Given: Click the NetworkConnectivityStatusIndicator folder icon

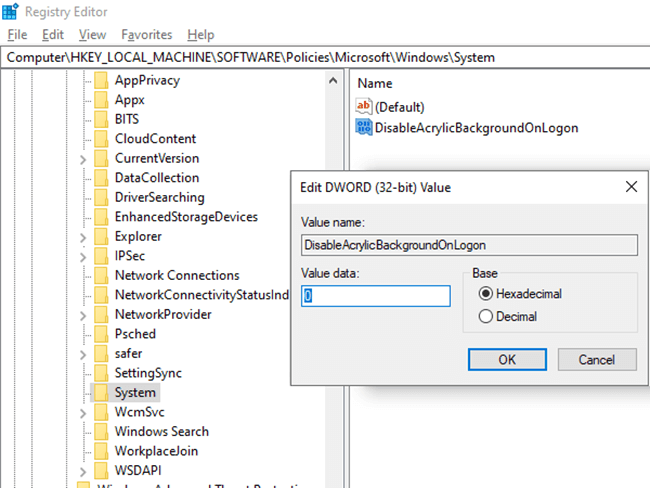Looking at the screenshot, I should (101, 295).
